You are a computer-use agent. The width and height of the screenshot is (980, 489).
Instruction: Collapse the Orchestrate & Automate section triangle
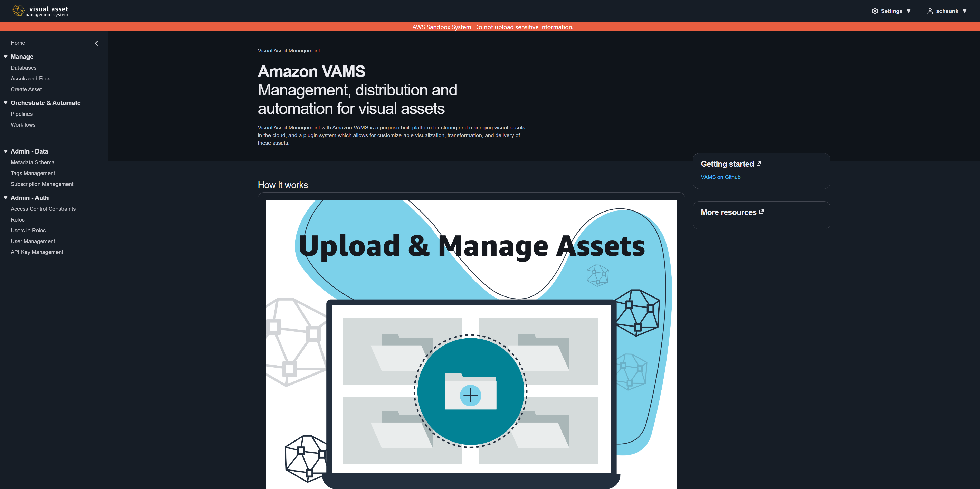[6, 103]
